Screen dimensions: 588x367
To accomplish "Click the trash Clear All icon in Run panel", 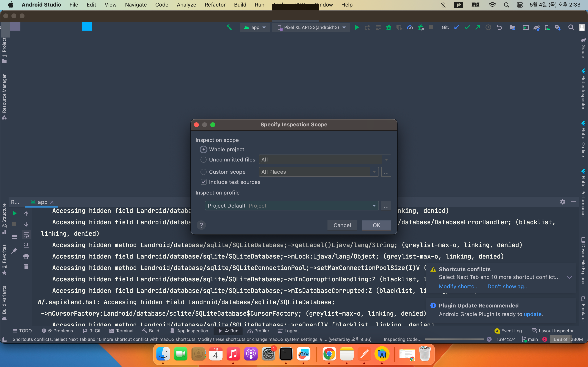I will pyautogui.click(x=26, y=266).
